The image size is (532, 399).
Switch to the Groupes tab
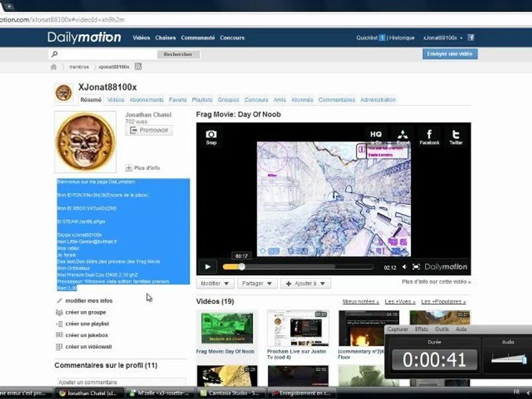pos(228,100)
